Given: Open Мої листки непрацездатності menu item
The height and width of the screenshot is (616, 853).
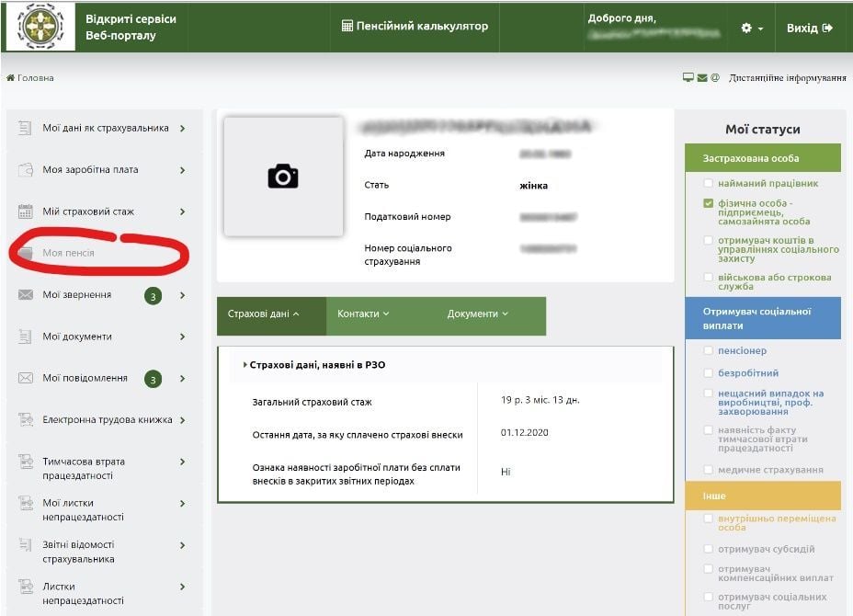Looking at the screenshot, I should pos(83,510).
